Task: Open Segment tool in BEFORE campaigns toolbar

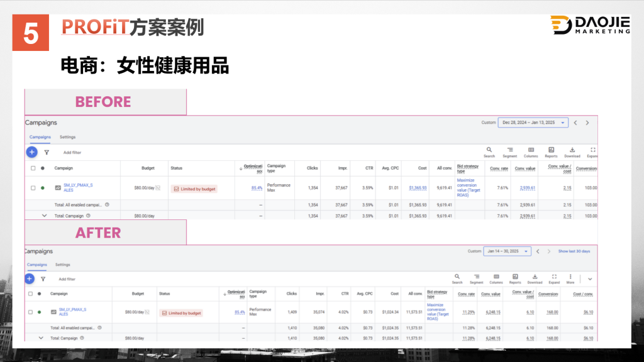Action: tap(509, 152)
